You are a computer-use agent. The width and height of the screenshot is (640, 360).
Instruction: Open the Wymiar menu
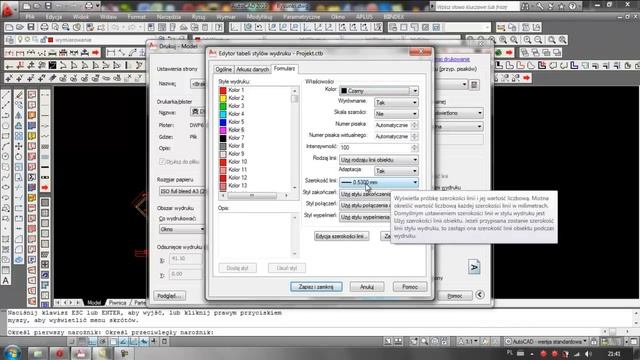(x=226, y=17)
